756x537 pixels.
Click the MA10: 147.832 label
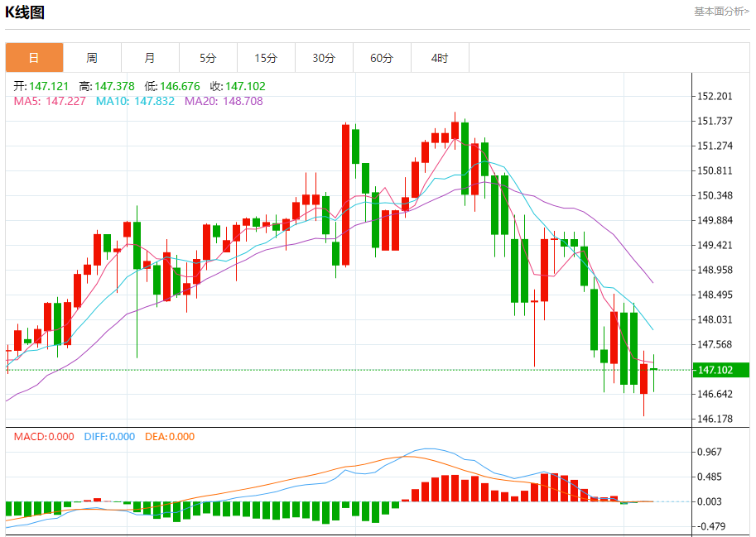tap(135, 101)
